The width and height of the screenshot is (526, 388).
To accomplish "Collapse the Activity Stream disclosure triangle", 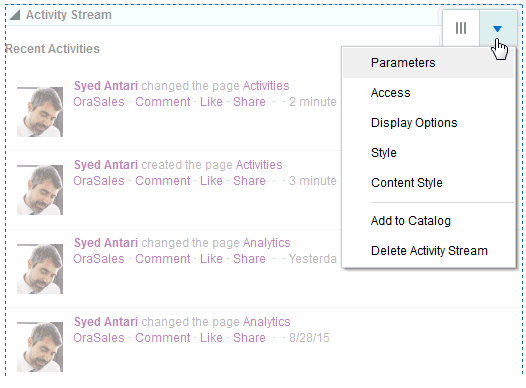I will (x=15, y=15).
